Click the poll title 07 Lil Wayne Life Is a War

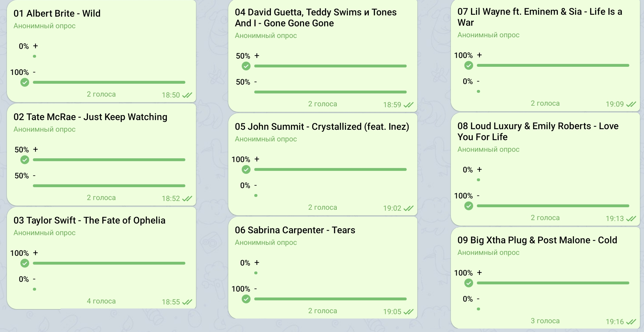[x=540, y=17]
